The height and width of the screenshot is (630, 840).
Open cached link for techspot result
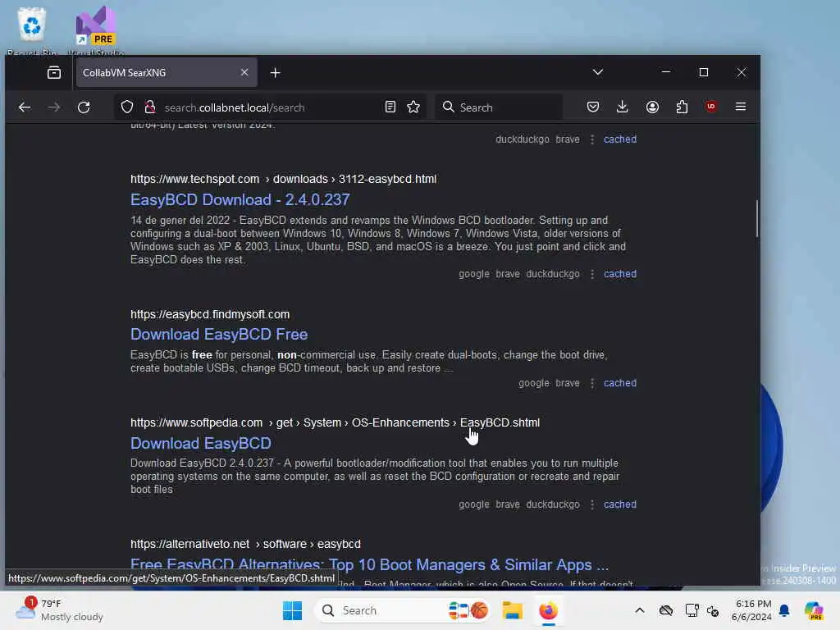(620, 274)
